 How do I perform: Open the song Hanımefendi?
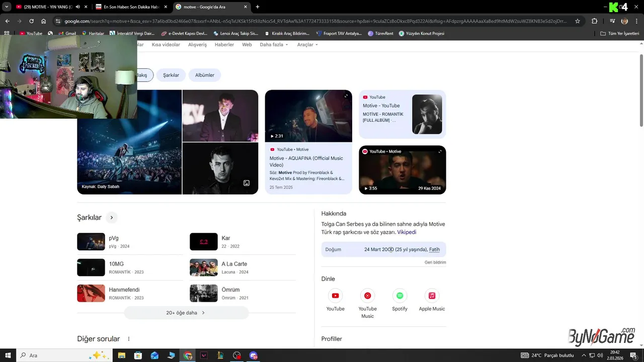click(130, 293)
